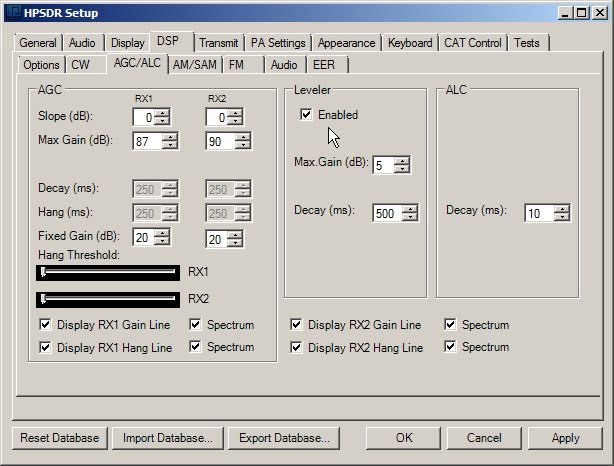Increase RX1 Fixed Gain with up arrow
This screenshot has width=614, height=466.
click(162, 233)
